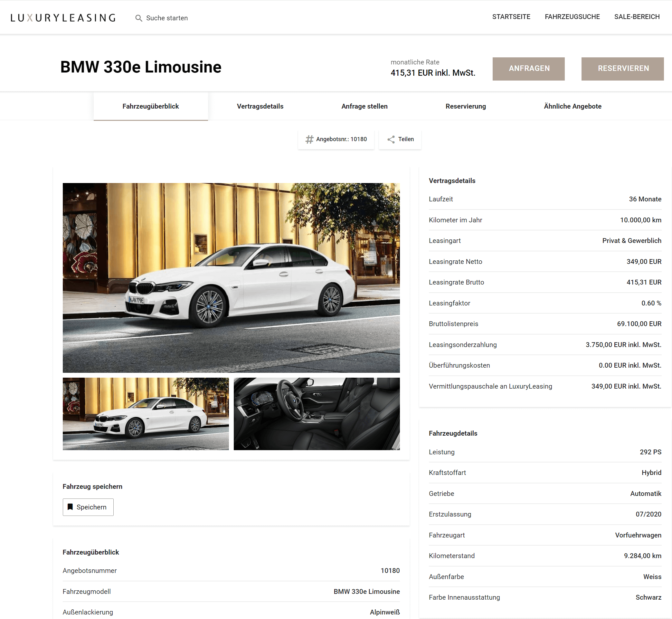Click the 'Fahrzeugdetails' section heading
This screenshot has width=672, height=619.
453,433
